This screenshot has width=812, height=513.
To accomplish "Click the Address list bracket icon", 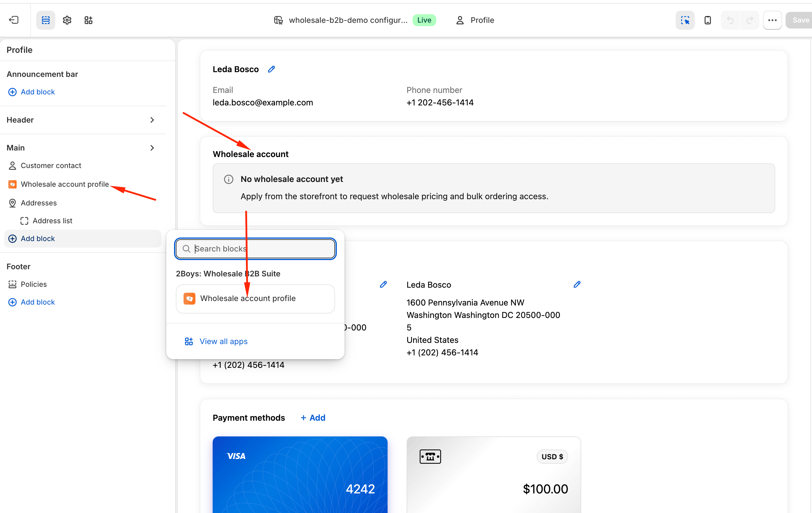I will 24,221.
